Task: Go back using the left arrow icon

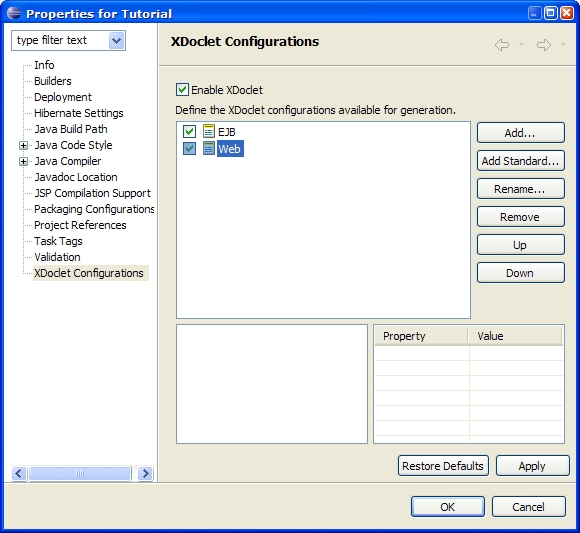Action: [x=502, y=45]
